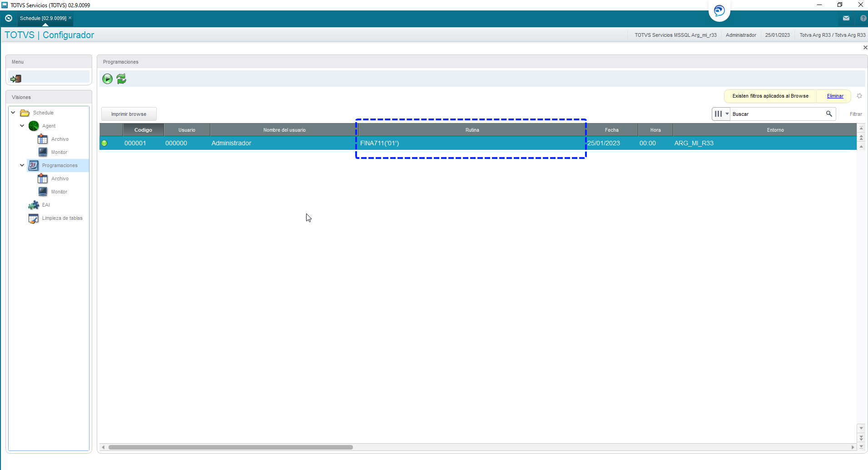Screen dimensions: 868x470
Task: Collapse the Schedule tree node
Action: tap(13, 113)
